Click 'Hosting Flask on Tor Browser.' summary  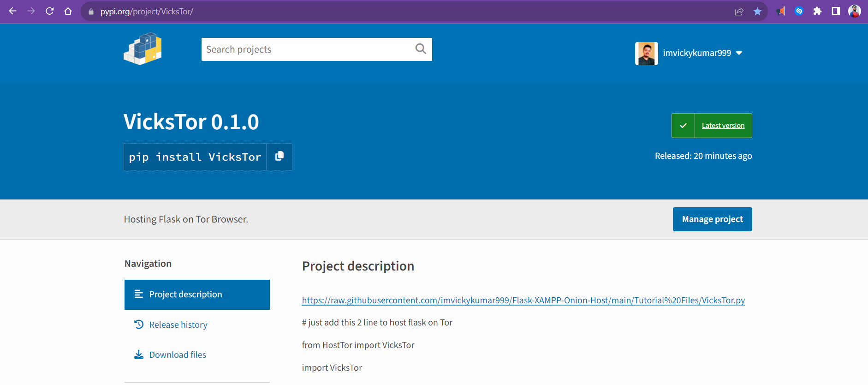(186, 219)
